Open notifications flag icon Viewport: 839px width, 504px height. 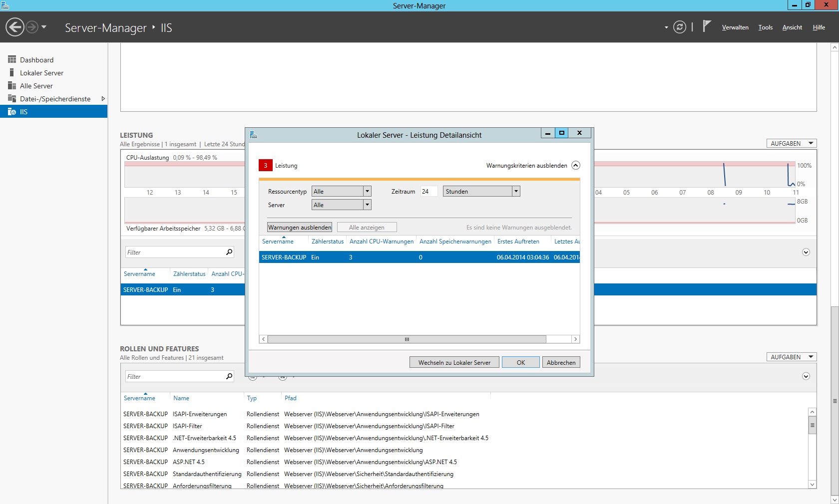[706, 26]
